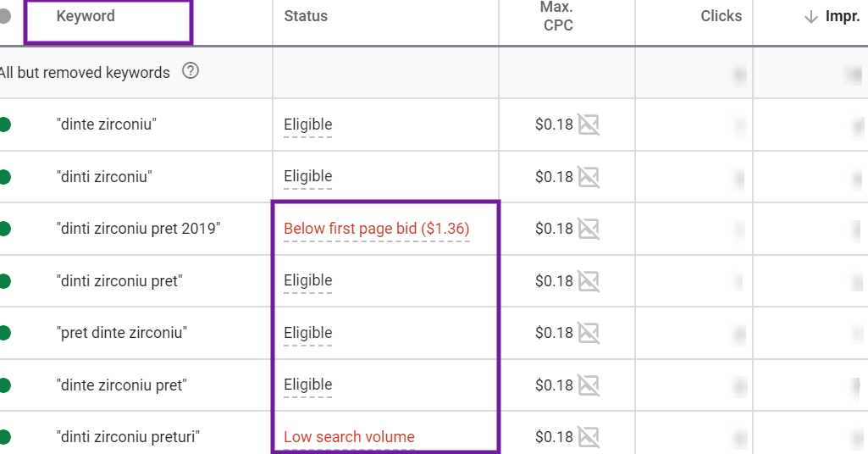The width and height of the screenshot is (868, 454).
Task: Toggle green status dot for "pret dinte zirconiu"
Action: click(x=4, y=333)
